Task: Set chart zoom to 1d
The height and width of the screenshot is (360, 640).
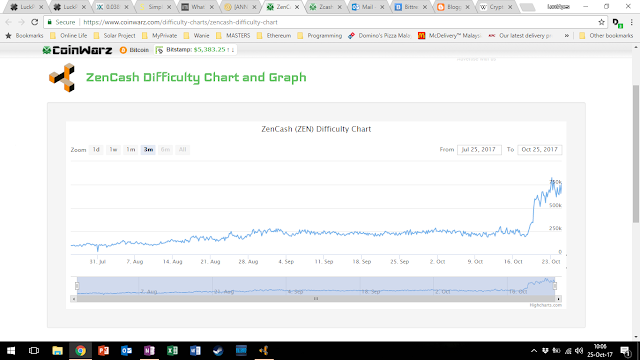Action: click(96, 149)
